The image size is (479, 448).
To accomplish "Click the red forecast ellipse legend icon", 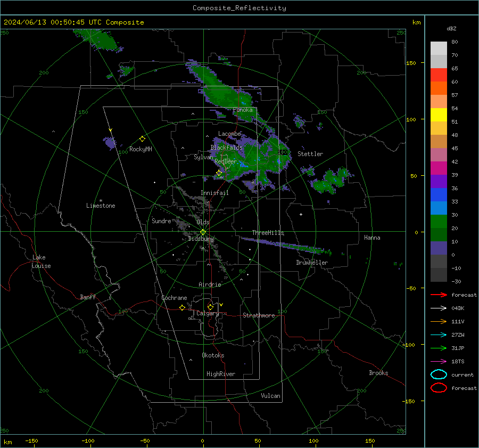I will [x=439, y=388].
